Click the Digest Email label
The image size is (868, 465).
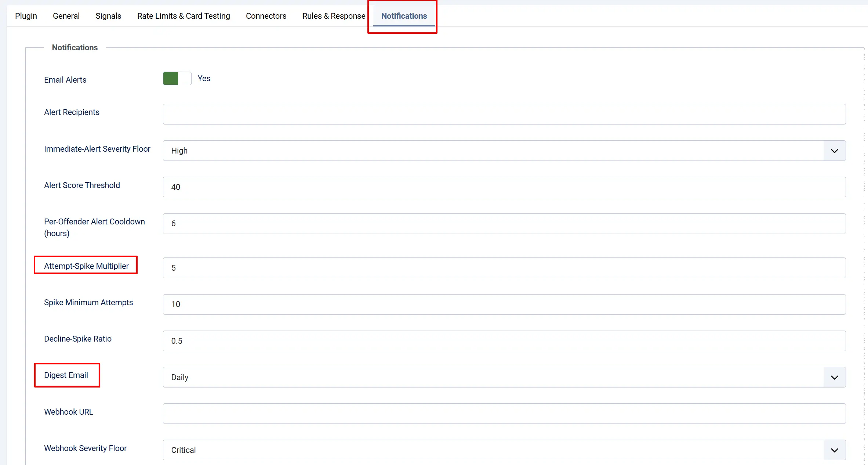tap(66, 375)
